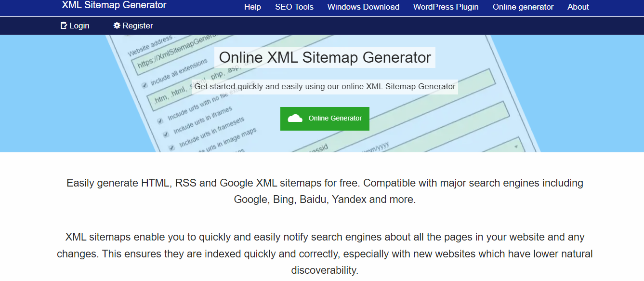Open the WordPress Plugin page
The height and width of the screenshot is (281, 644).
(x=446, y=7)
